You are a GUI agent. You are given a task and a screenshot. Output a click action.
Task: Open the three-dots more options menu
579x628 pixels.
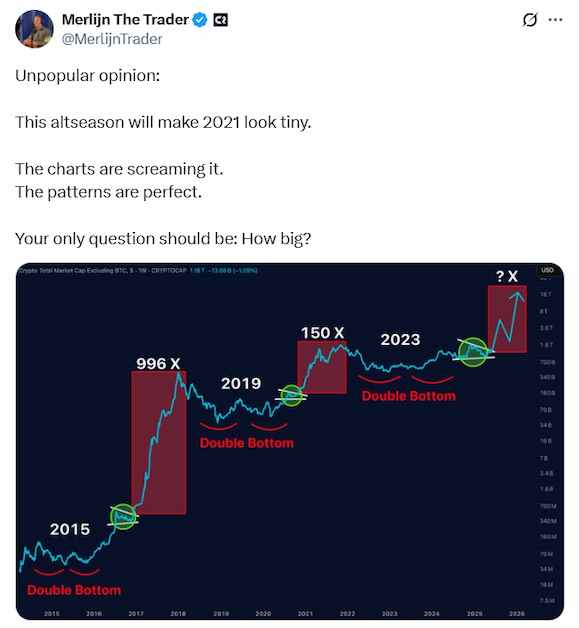click(555, 20)
